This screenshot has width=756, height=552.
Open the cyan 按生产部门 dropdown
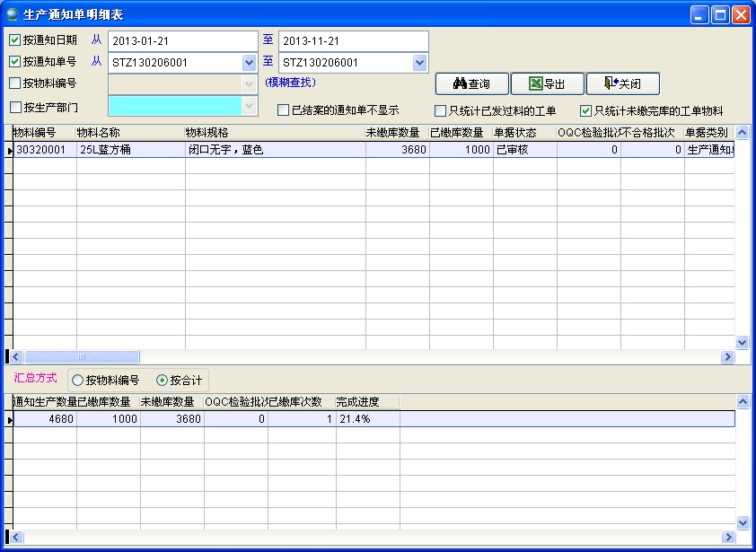[249, 105]
